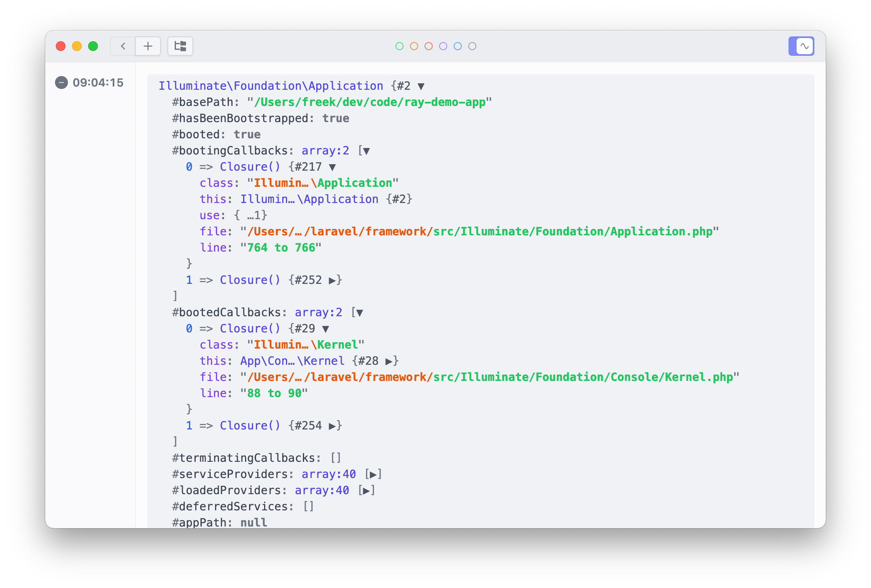Expand the App\Con…\Kernel #28 object
This screenshot has width=871, height=588.
point(389,360)
